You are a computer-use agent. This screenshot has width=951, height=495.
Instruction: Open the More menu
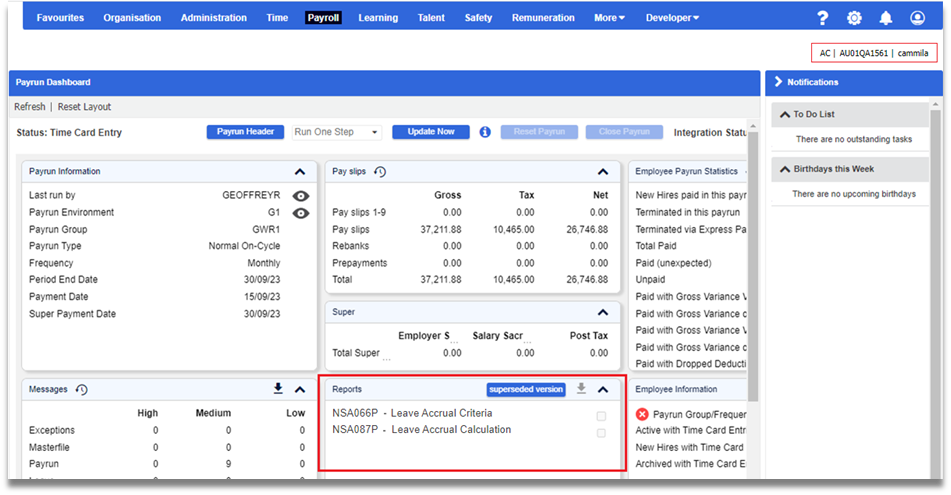click(609, 18)
